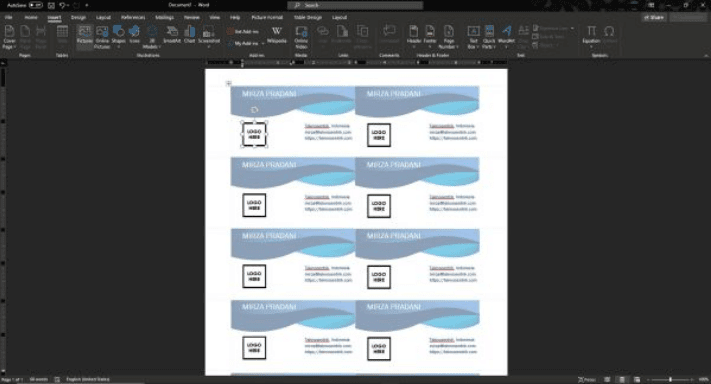Open the Table Design tab
Image resolution: width=711 pixels, height=384 pixels.
(308, 17)
